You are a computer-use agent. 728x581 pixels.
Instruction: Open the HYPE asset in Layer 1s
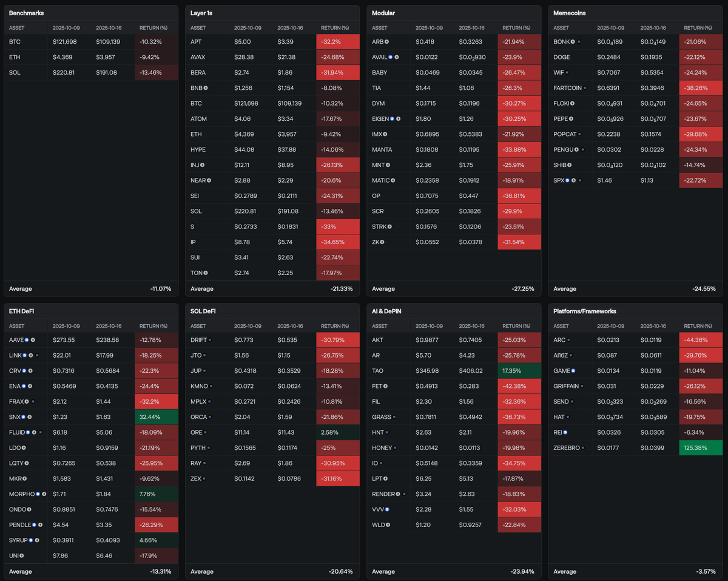coord(198,149)
